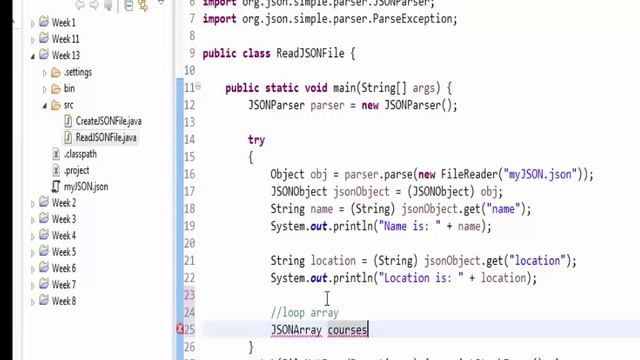This screenshot has width=640, height=360.
Task: Click the 'try' keyword on line 14
Action: coord(256,140)
